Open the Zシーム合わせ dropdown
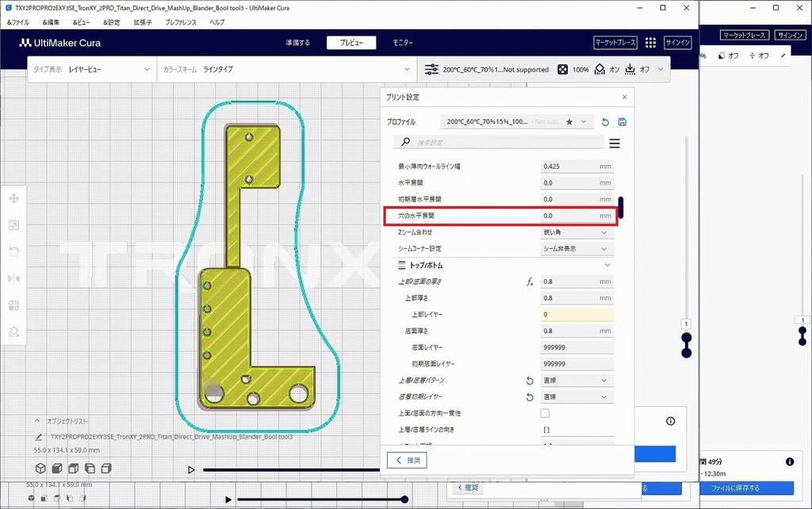This screenshot has height=509, width=812. click(x=577, y=232)
